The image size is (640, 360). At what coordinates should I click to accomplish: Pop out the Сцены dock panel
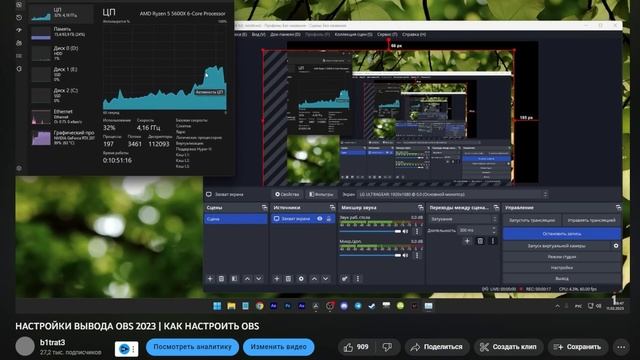pos(264,208)
